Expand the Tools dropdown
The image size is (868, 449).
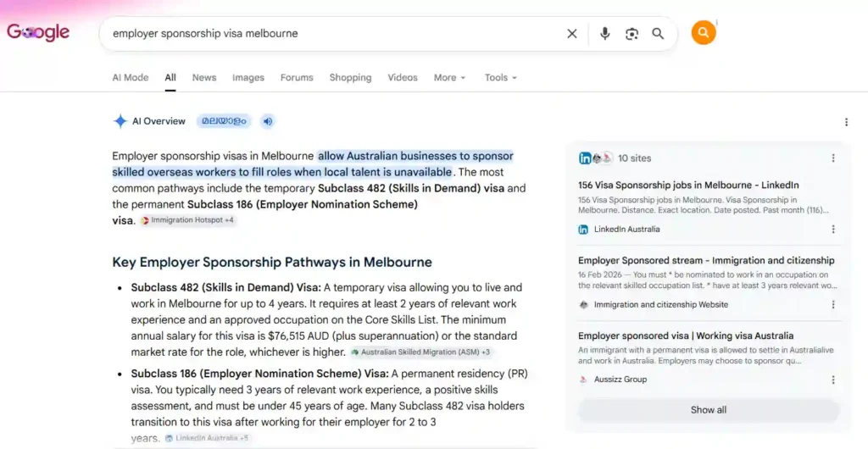[x=500, y=77]
